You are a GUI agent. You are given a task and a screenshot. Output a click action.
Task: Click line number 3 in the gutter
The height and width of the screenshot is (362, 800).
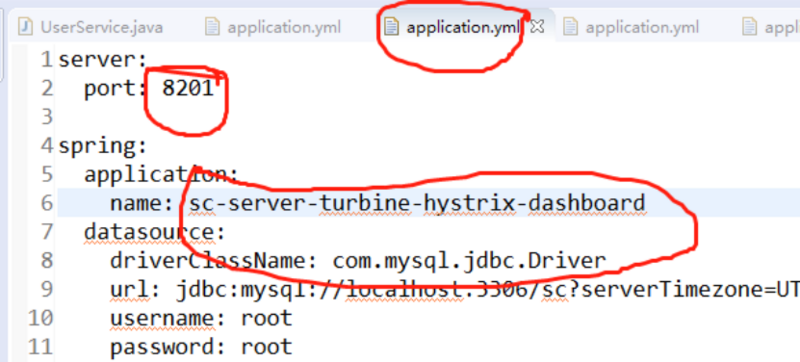click(46, 117)
